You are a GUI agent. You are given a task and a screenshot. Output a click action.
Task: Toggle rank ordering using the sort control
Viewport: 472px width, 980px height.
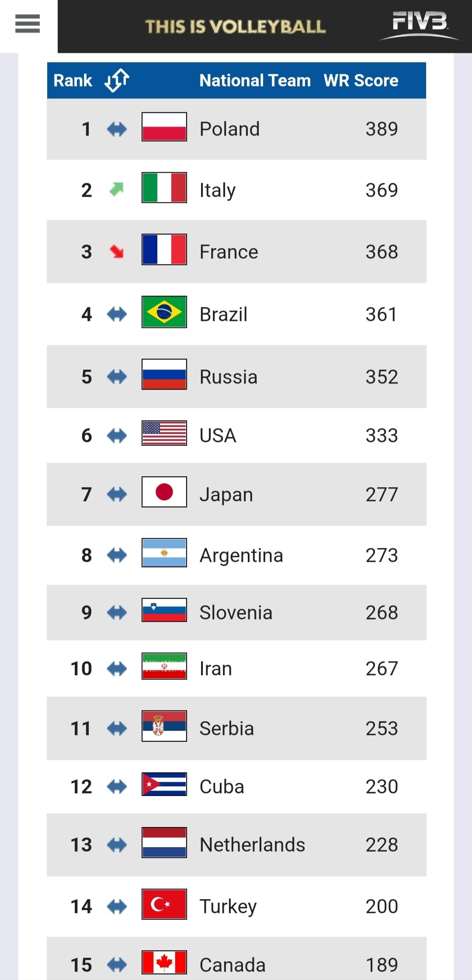(x=117, y=80)
